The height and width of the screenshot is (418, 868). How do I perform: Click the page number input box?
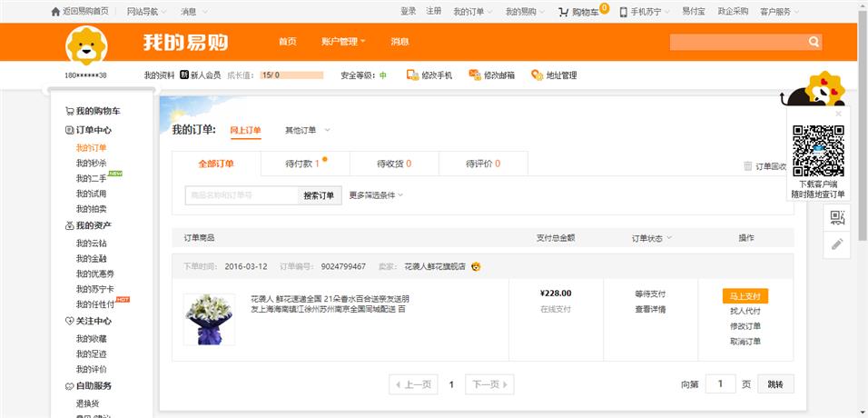tap(721, 384)
